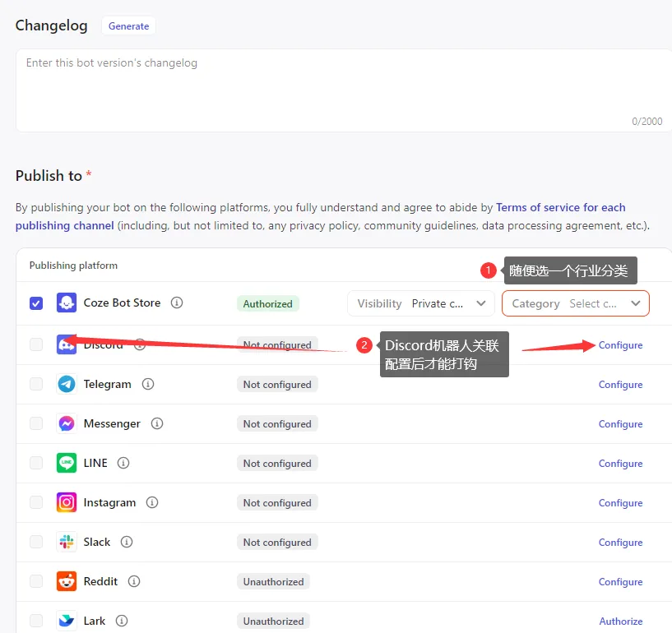Open info icon next to Lark
Screen dimensions: 672x633
click(x=122, y=621)
